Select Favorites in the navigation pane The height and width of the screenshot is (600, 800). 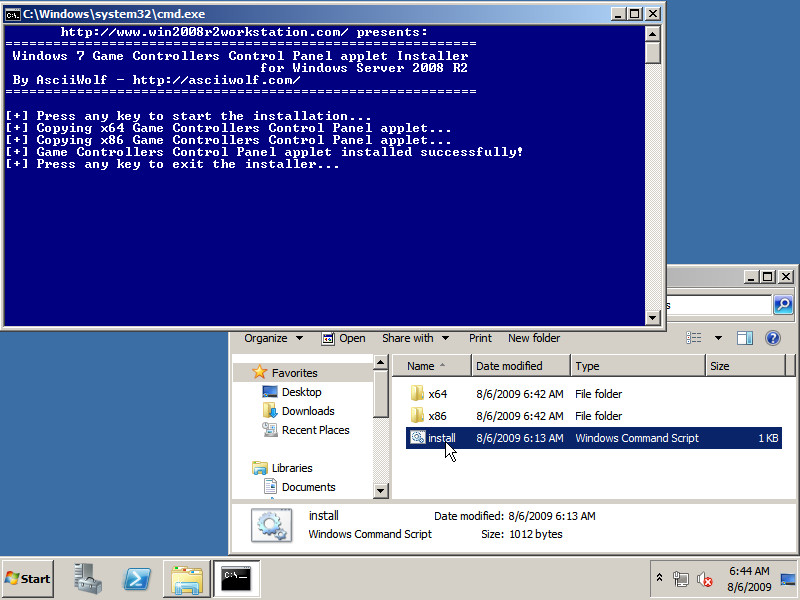pyautogui.click(x=294, y=373)
